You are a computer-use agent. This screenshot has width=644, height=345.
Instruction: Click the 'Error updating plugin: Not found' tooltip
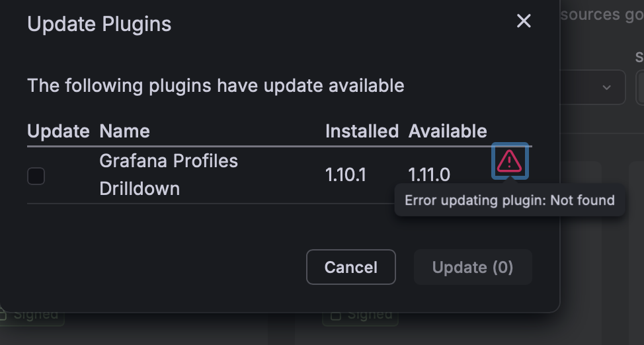tap(509, 200)
